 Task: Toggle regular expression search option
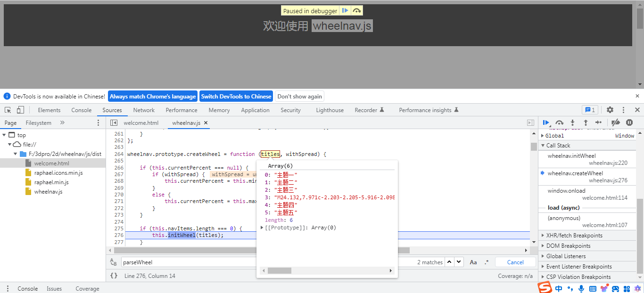[x=486, y=262]
